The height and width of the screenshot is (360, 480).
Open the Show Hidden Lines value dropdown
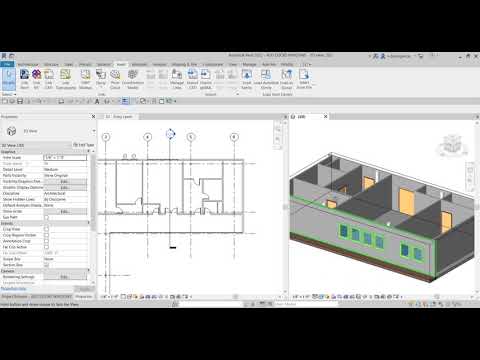(65, 199)
